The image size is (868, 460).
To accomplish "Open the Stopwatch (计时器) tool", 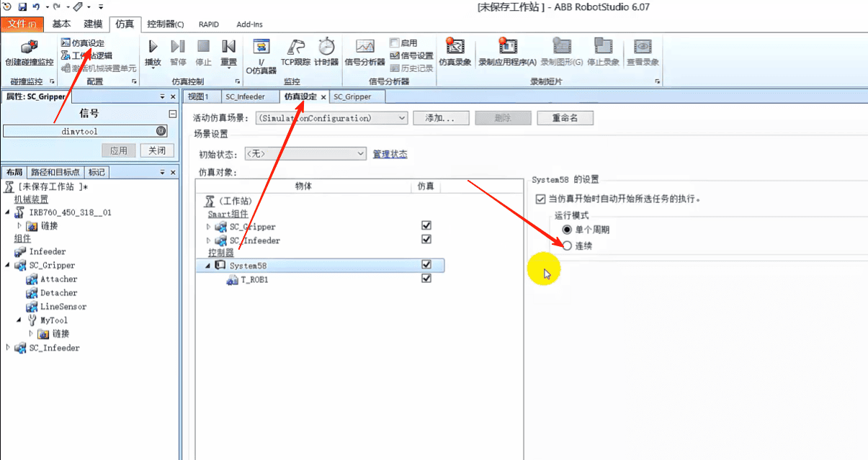I will click(326, 54).
